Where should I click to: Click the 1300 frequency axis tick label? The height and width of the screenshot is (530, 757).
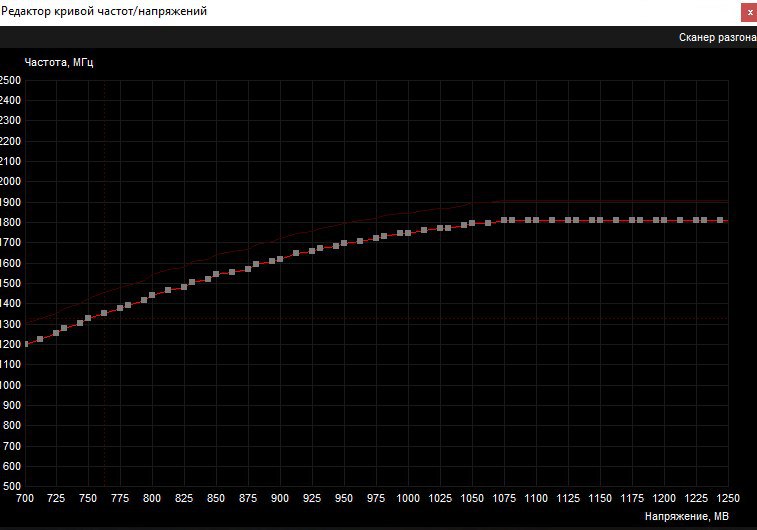coord(11,324)
